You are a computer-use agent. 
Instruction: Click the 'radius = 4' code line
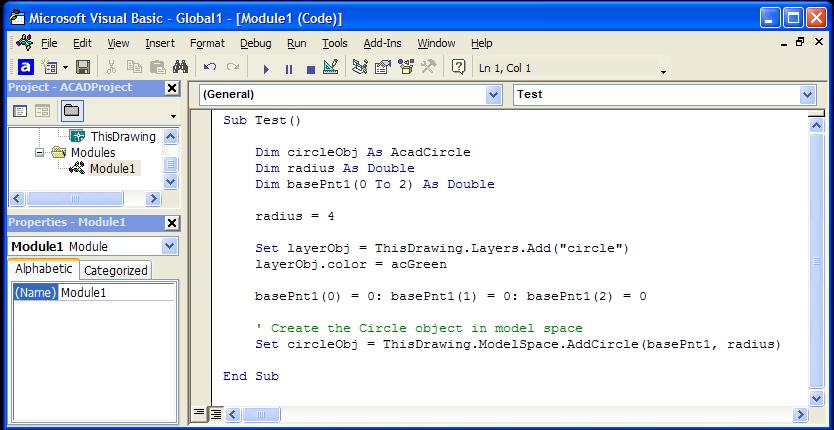coord(294,217)
